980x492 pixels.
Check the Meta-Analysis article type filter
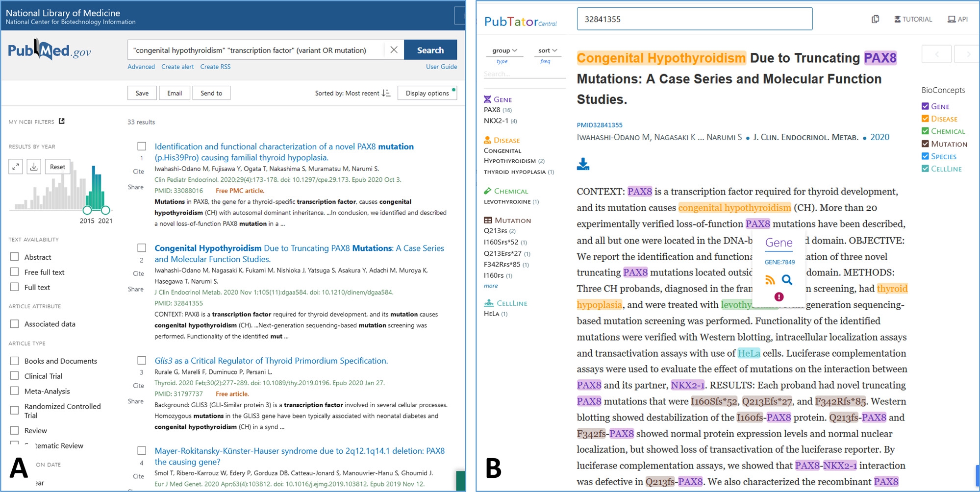tap(14, 391)
